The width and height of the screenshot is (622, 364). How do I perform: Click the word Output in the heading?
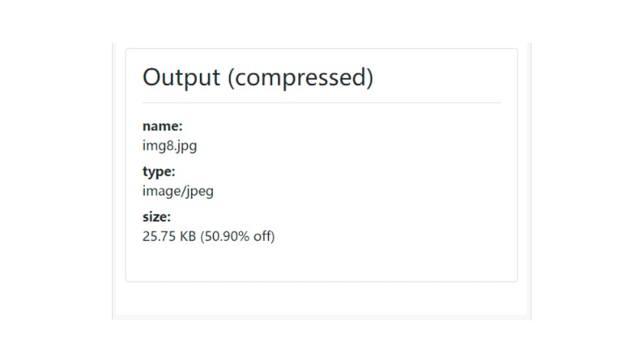point(181,77)
